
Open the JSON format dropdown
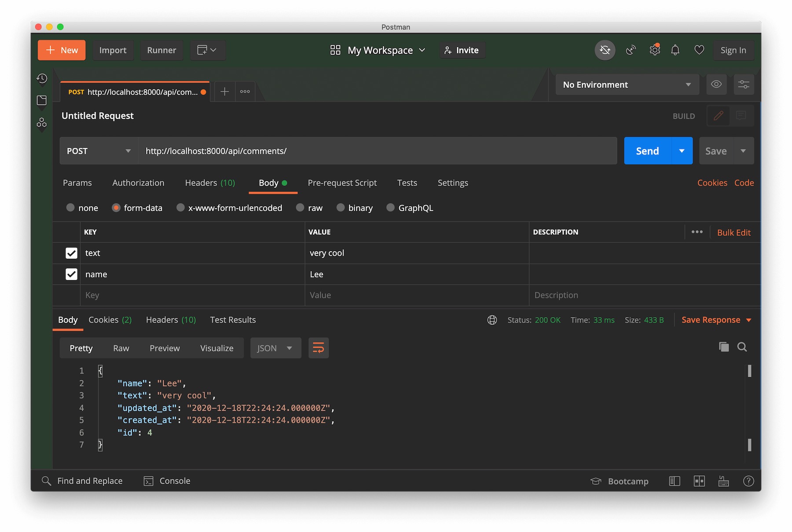click(276, 348)
